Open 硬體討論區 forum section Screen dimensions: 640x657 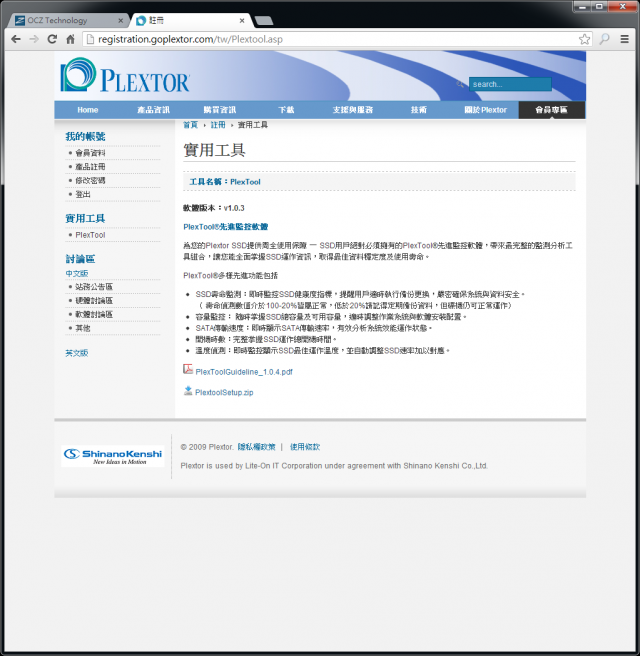[94, 301]
